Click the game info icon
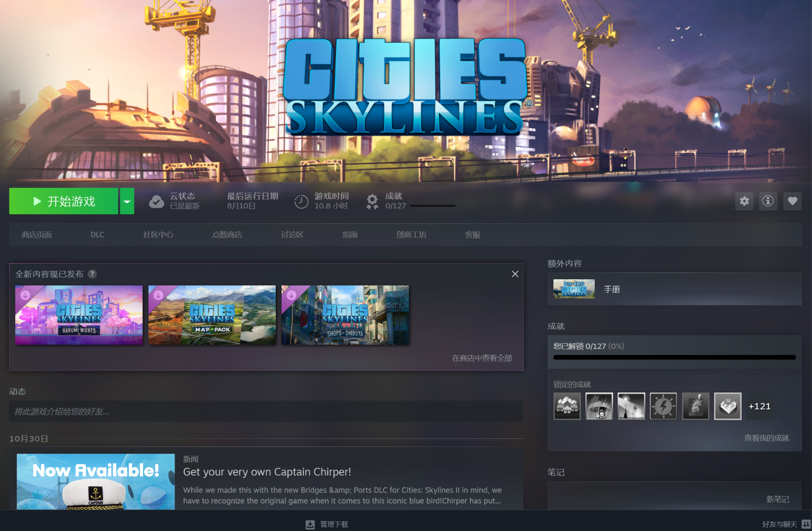 [x=768, y=201]
